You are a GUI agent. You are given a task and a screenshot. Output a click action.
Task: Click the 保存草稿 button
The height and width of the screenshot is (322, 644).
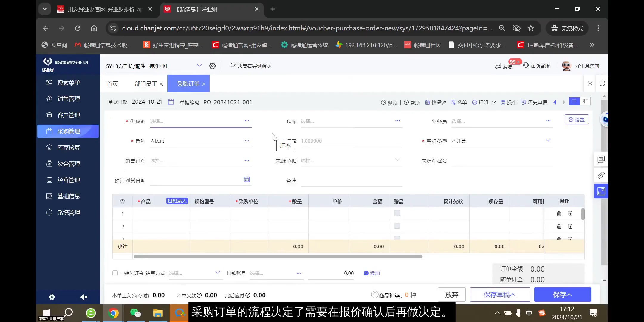coord(499,295)
